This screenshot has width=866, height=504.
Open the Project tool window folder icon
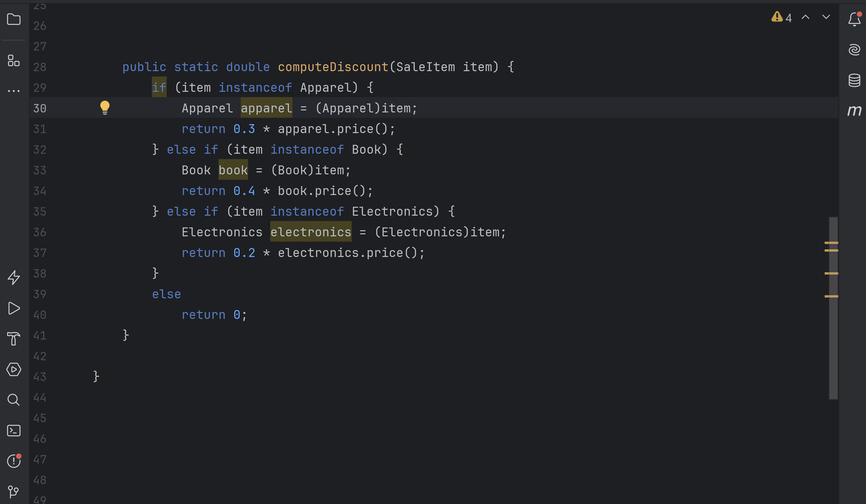14,20
